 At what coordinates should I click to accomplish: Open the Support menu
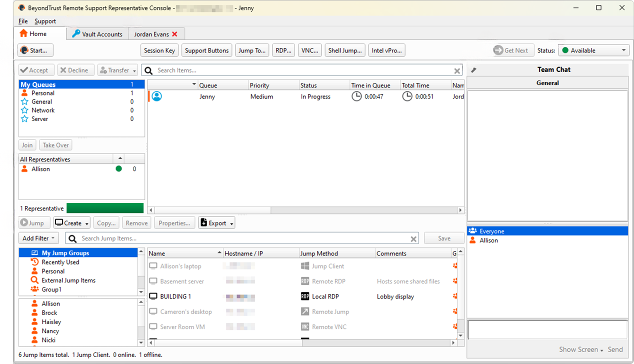[x=45, y=21]
